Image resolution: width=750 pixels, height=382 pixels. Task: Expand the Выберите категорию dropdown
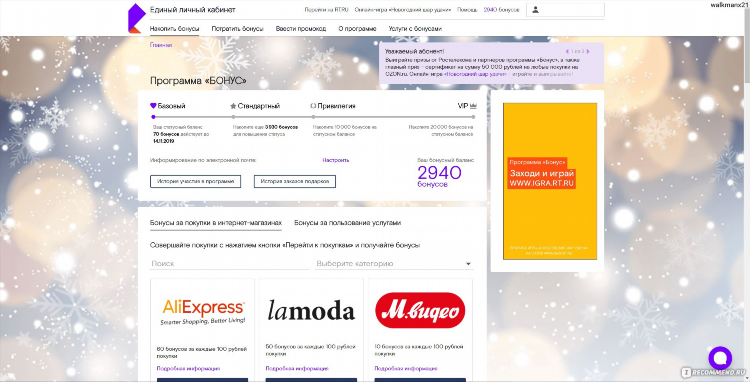click(395, 263)
